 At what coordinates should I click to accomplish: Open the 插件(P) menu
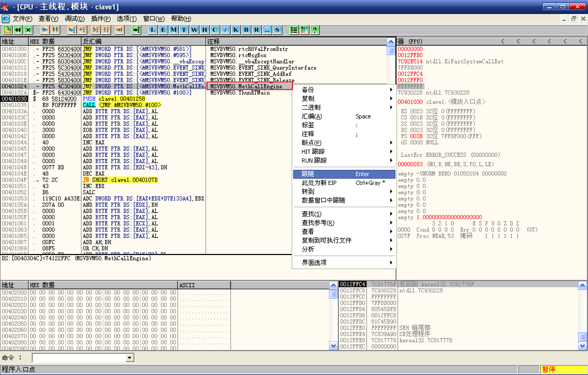(101, 19)
